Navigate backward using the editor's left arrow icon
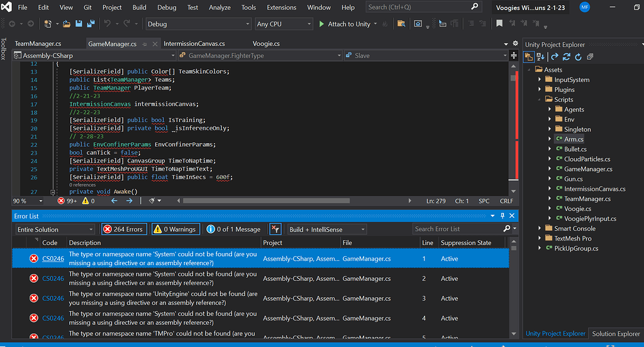Screen dimensions: 644x347 (x=114, y=201)
